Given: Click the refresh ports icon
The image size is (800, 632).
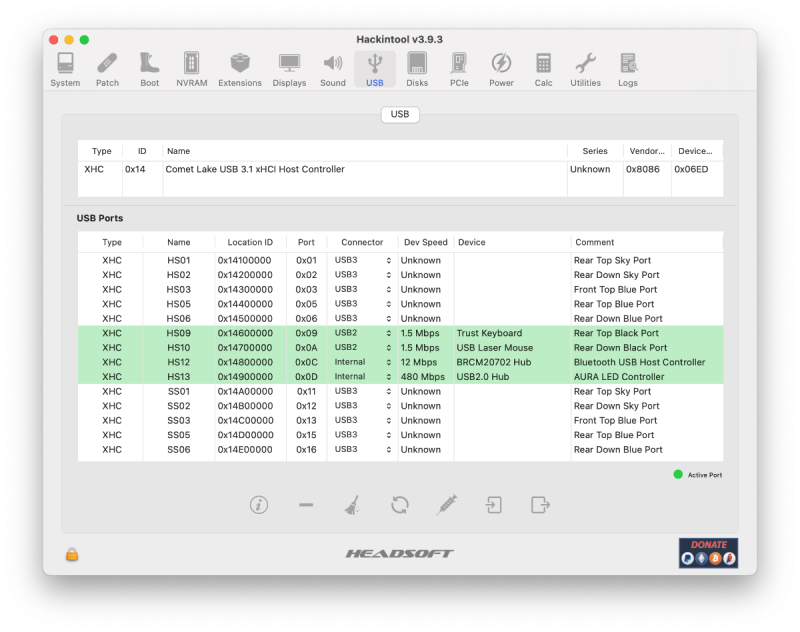Looking at the screenshot, I should (399, 504).
